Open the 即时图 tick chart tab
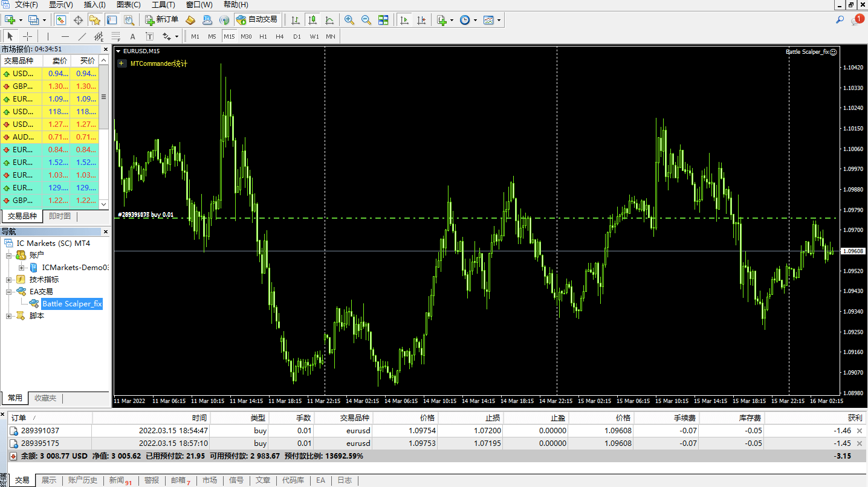This screenshot has width=868, height=487. pos(59,216)
